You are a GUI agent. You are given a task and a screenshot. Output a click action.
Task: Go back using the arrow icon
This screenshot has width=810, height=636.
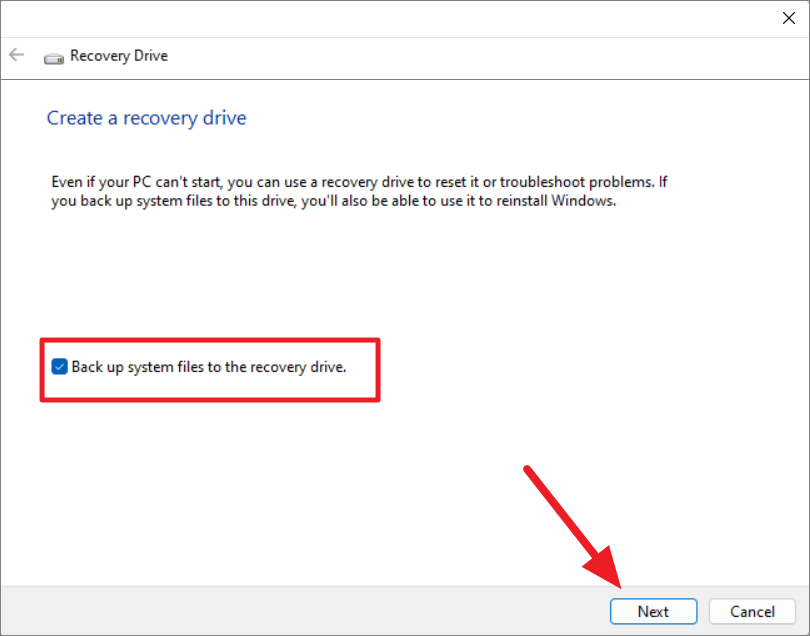click(17, 55)
